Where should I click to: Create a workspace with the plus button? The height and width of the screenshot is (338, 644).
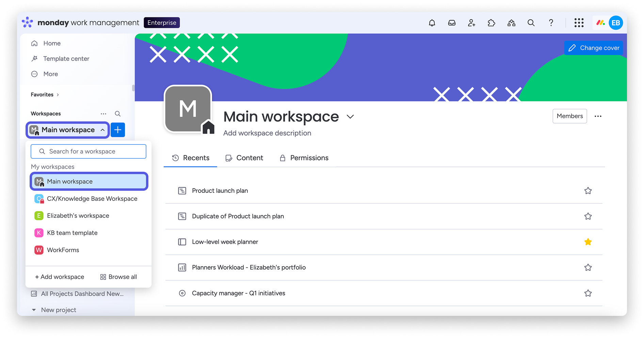pos(118,130)
